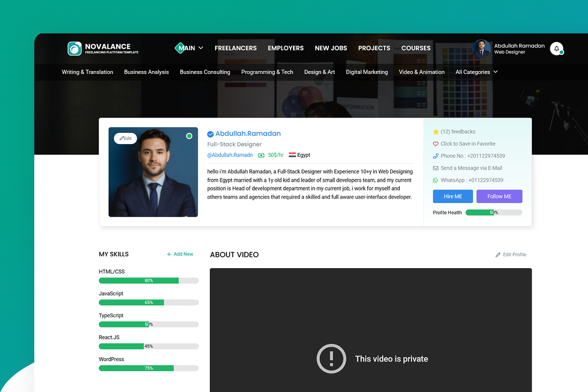588x392 pixels.
Task: Click the pencil icon next to Edit Profile
Action: tap(498, 255)
